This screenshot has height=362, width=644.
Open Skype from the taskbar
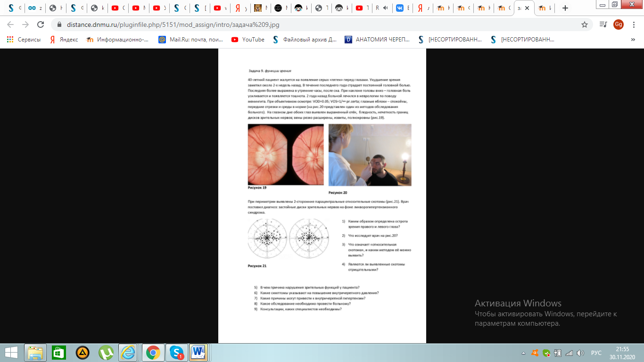(176, 353)
